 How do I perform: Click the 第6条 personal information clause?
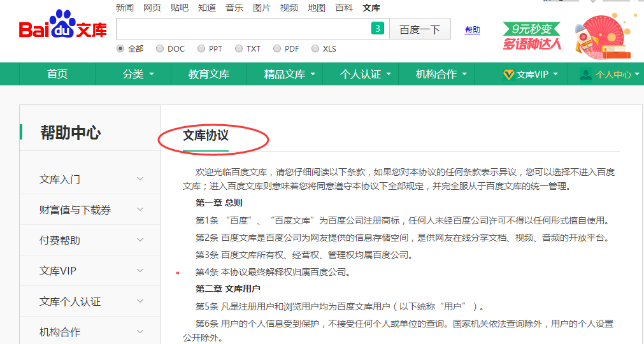tap(398, 331)
